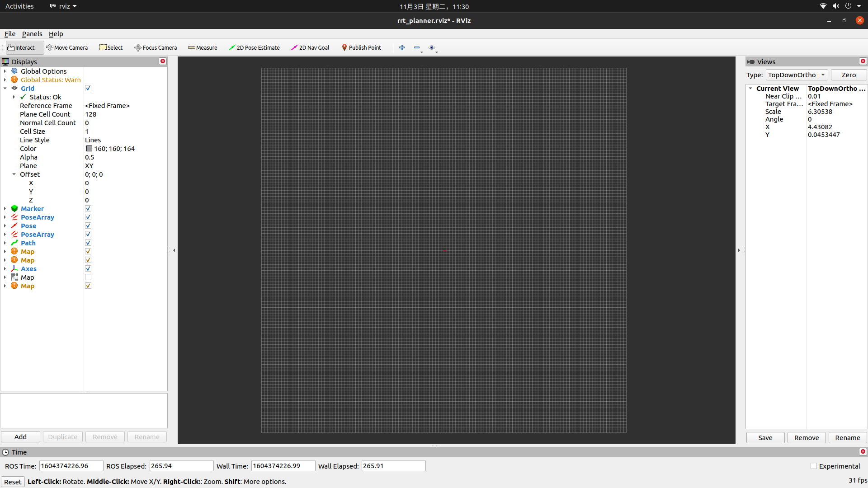
Task: Click the TopDownOrtho type dropdown
Action: [797, 75]
